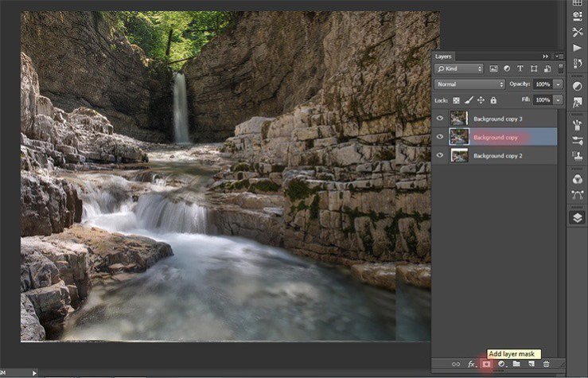Lock image pixels with the brush icon
This screenshot has width=588, height=378.
(469, 100)
